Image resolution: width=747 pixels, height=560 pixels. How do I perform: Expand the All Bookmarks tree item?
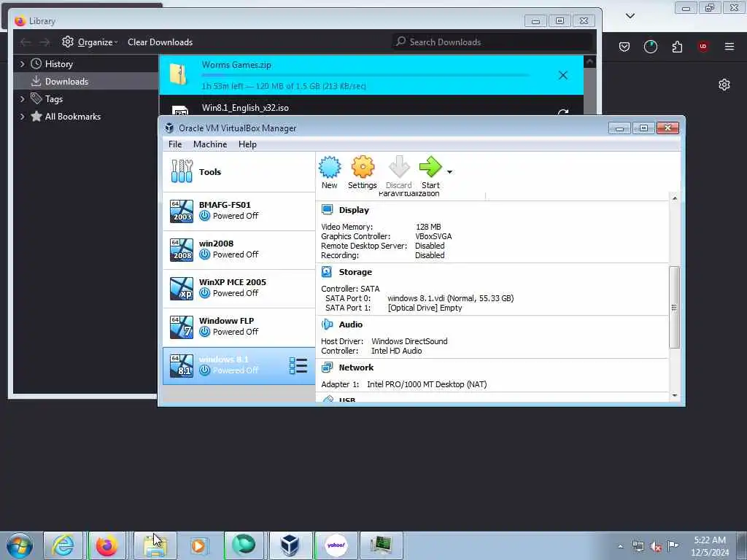[22, 116]
